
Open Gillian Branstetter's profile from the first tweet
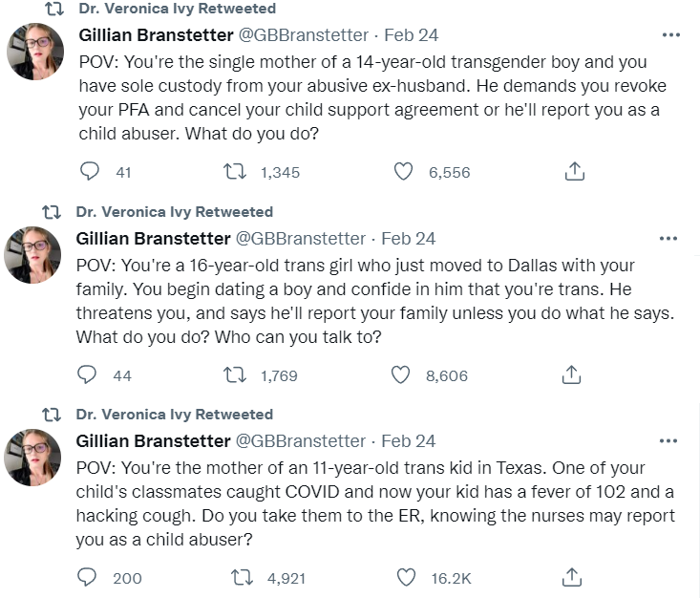[156, 34]
